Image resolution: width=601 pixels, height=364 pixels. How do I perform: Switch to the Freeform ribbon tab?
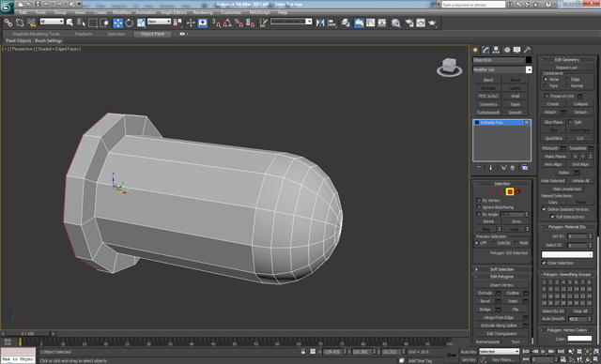(x=84, y=34)
